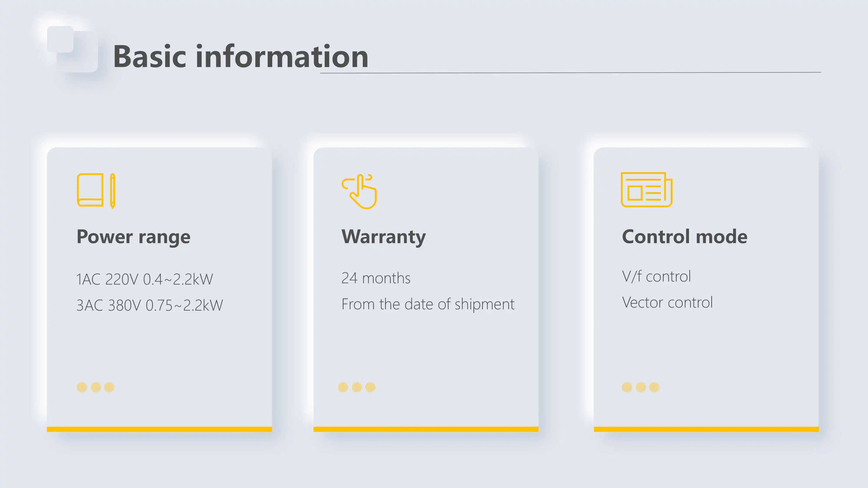Click three yellow dots under Power range
The width and height of the screenshot is (868, 488).
point(95,387)
